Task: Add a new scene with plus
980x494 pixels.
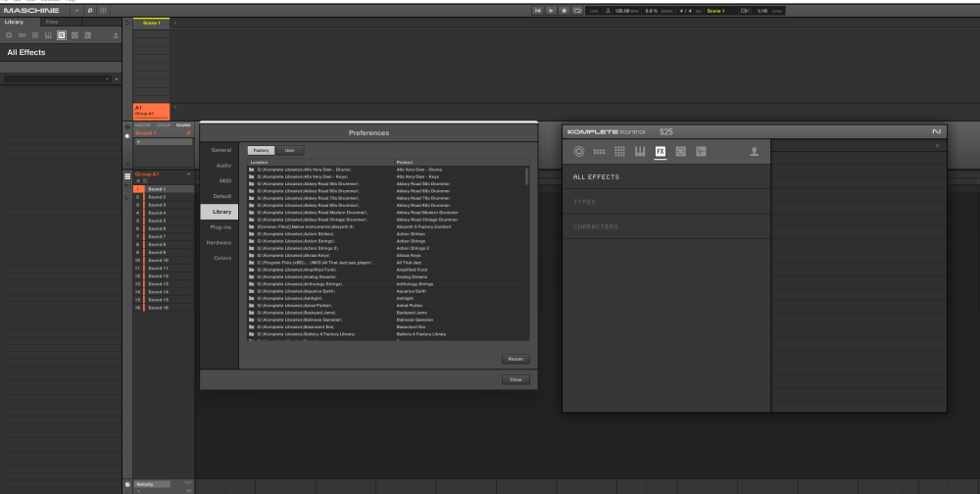Action: tap(175, 24)
